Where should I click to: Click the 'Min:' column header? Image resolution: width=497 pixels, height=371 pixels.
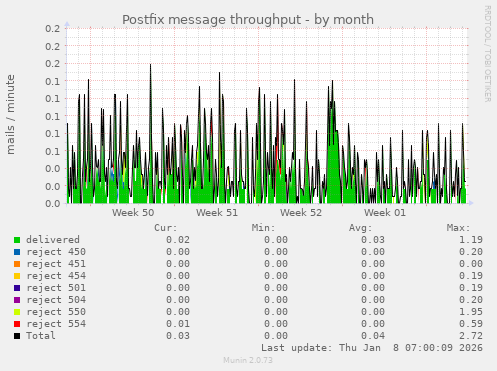[x=263, y=228]
